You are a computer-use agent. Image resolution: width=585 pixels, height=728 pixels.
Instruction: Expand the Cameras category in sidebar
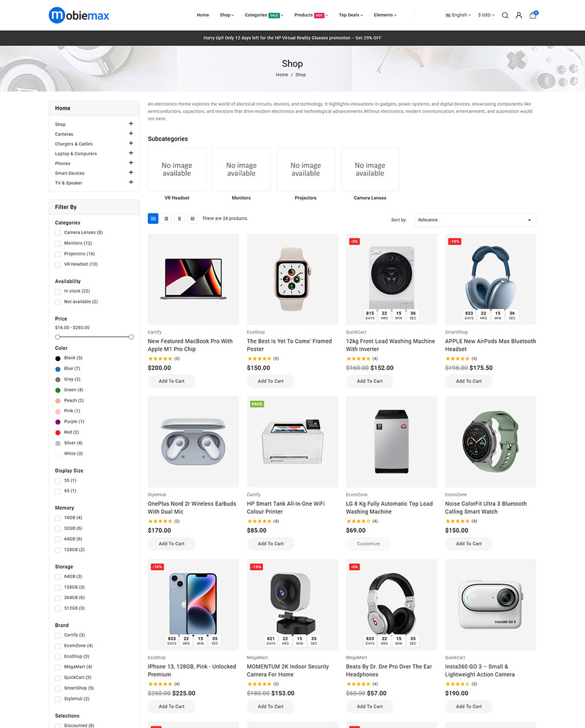[131, 133]
